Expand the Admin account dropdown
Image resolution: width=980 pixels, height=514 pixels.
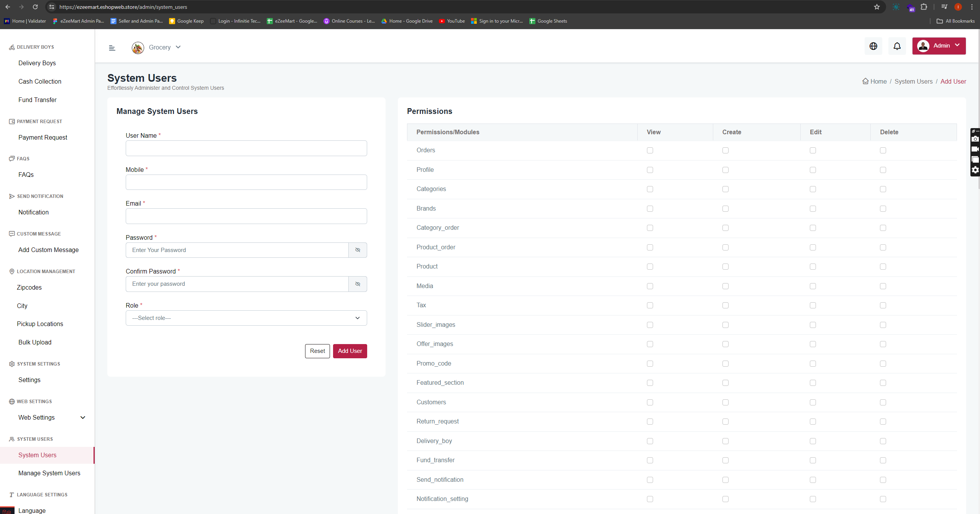pos(939,46)
